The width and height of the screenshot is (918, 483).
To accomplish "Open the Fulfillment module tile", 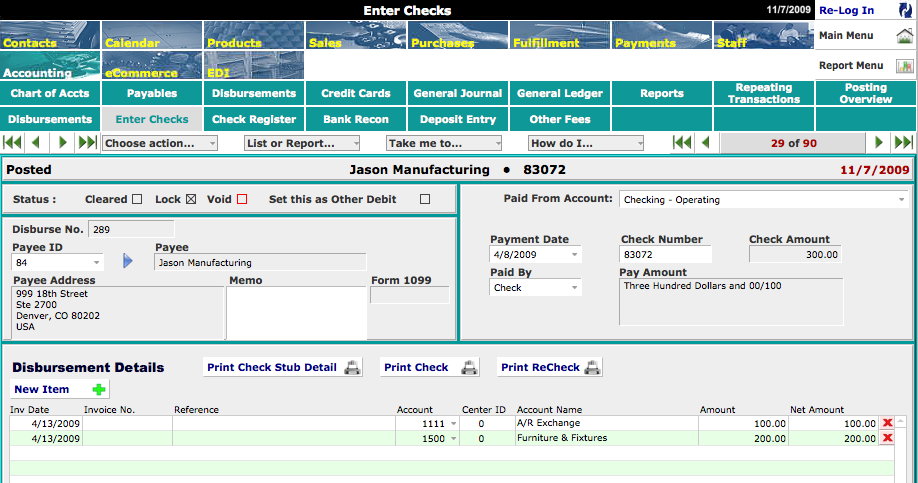I will [560, 35].
